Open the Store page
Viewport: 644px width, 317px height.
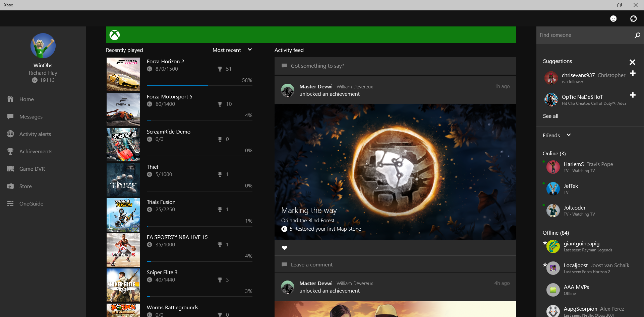coord(25,186)
